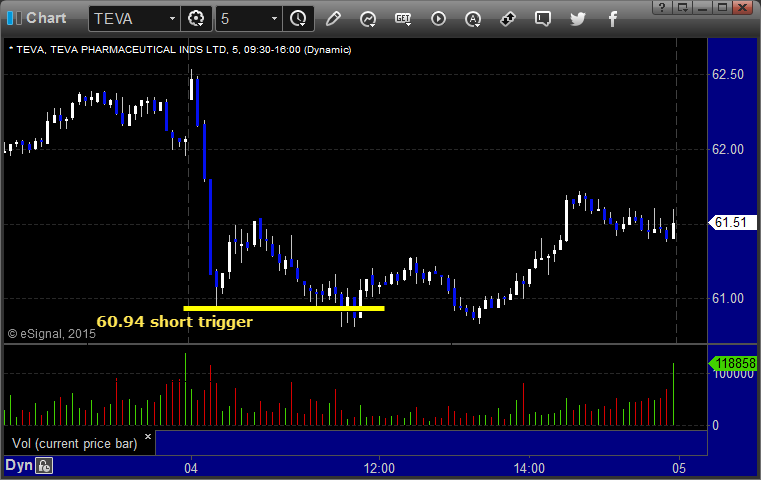761x480 pixels.
Task: Open the GET studies dropdown icon
Action: (403, 19)
